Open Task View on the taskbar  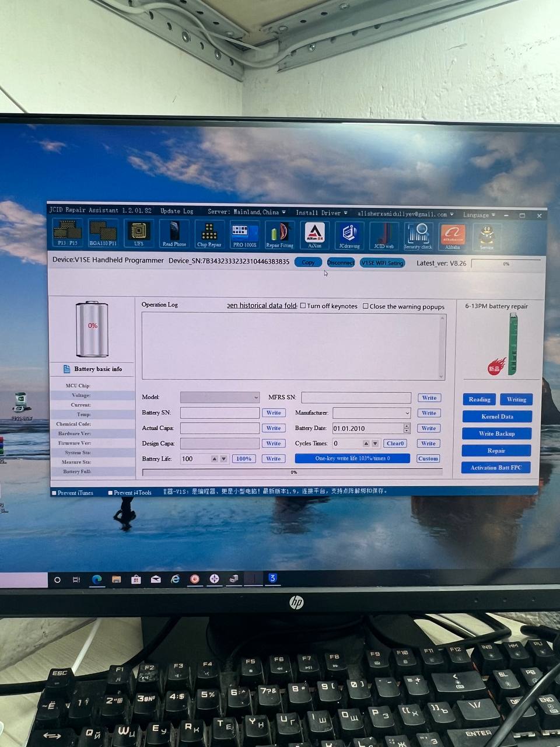click(76, 580)
